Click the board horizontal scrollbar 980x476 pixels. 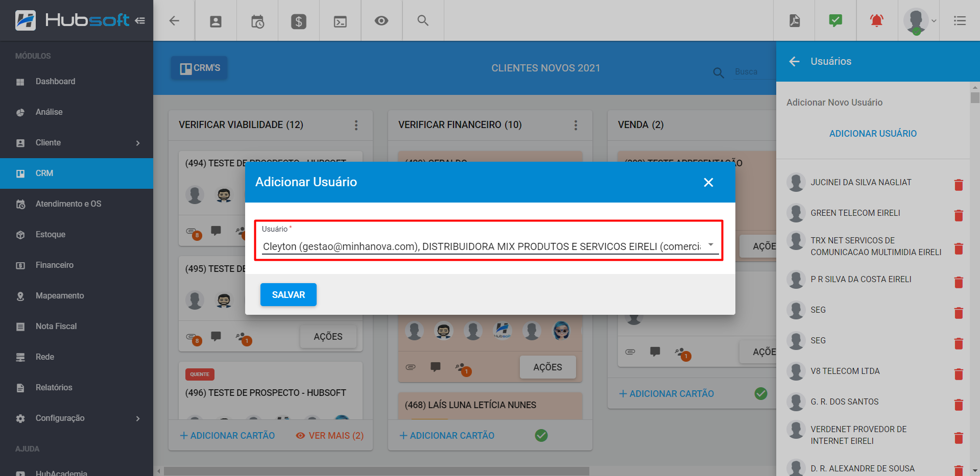point(376,471)
